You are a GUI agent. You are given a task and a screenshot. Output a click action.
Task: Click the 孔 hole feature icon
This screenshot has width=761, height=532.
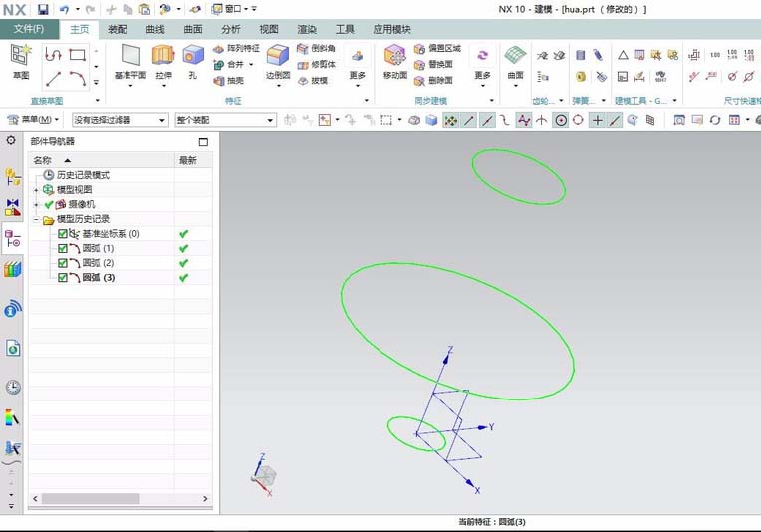(x=192, y=62)
